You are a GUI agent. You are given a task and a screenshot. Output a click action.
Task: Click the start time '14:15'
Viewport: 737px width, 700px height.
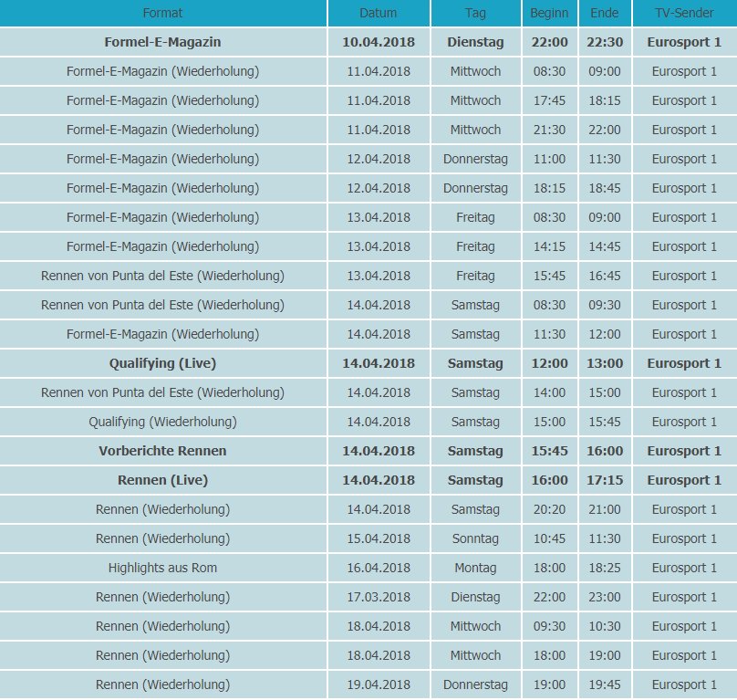pos(549,246)
